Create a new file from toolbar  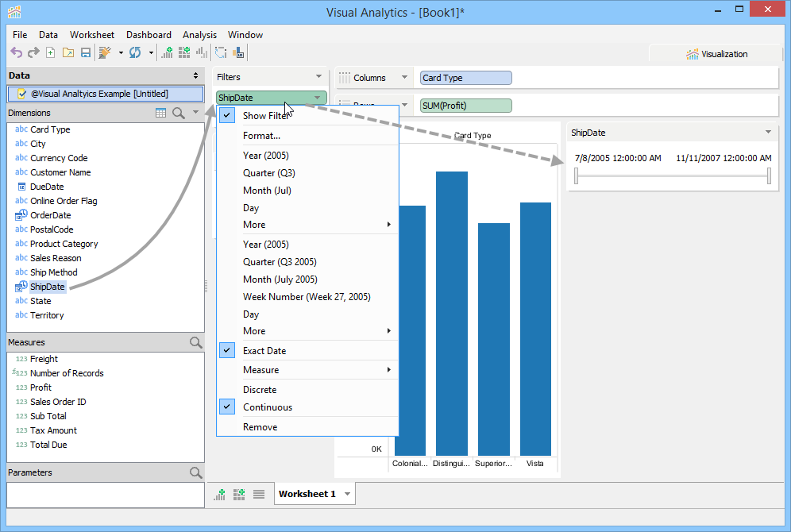tap(51, 52)
